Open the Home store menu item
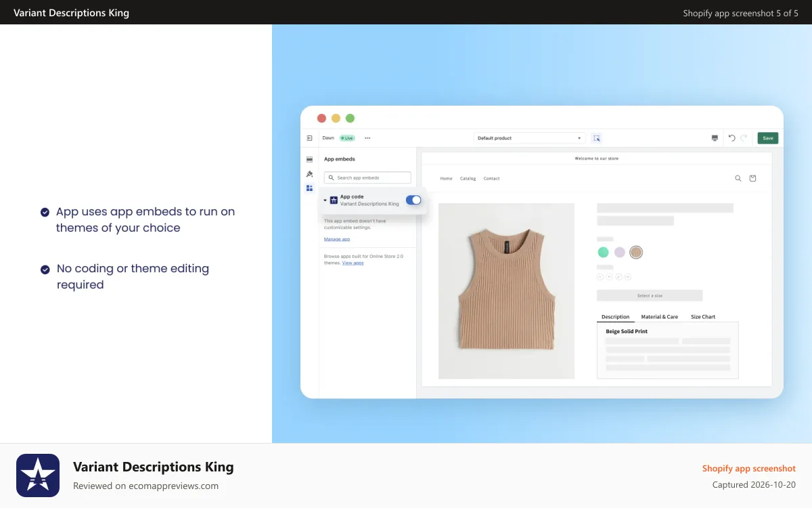Viewport: 812px width, 508px height. (446, 179)
